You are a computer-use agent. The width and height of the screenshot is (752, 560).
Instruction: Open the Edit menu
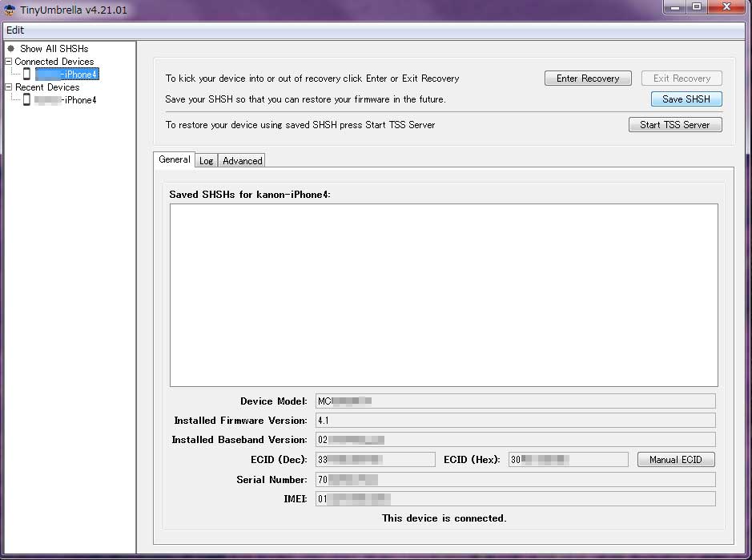[x=15, y=30]
